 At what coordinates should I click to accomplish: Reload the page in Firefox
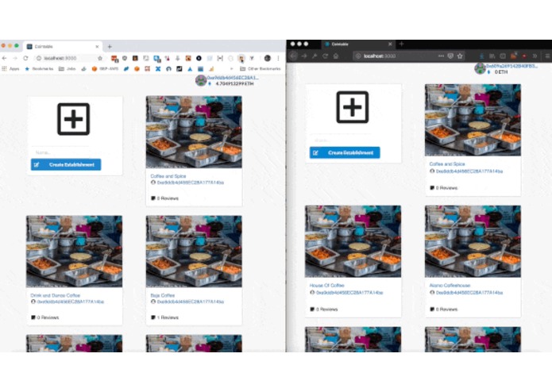(326, 56)
